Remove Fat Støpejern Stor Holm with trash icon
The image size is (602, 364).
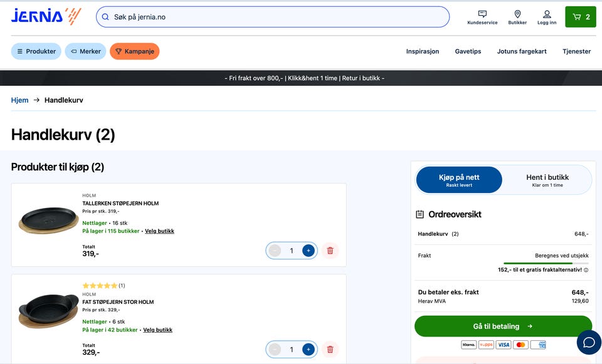(x=330, y=350)
